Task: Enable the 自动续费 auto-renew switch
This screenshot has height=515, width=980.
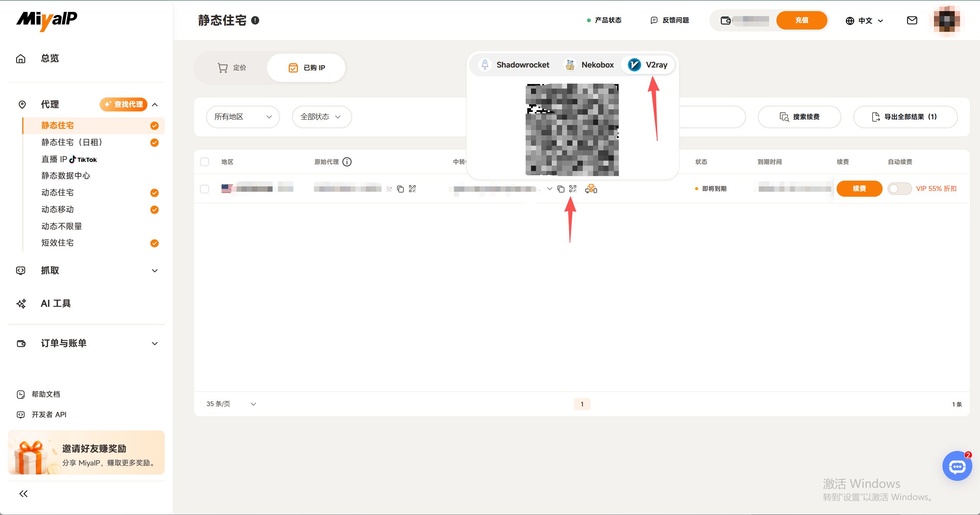Action: tap(899, 189)
